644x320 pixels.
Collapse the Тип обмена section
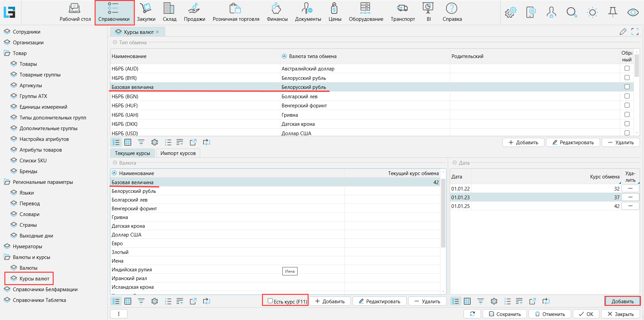click(x=115, y=43)
